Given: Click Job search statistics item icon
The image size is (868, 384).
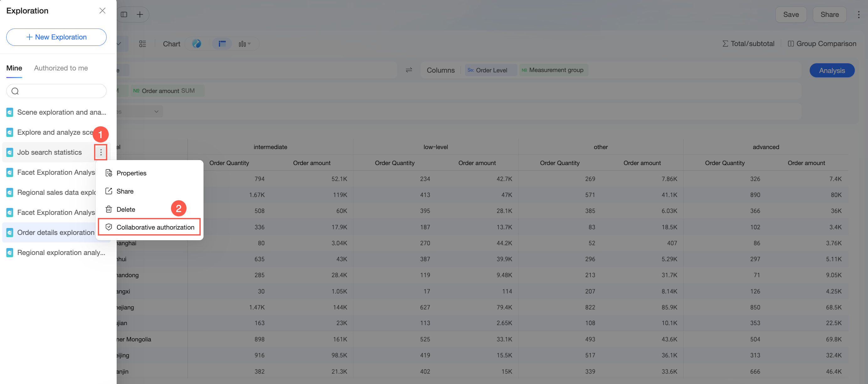Looking at the screenshot, I should coord(10,152).
